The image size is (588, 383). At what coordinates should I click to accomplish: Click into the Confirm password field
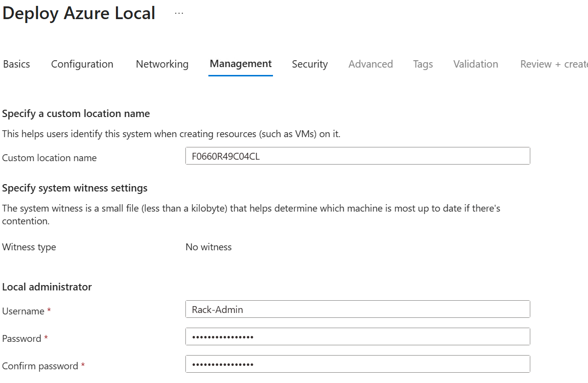(x=358, y=364)
